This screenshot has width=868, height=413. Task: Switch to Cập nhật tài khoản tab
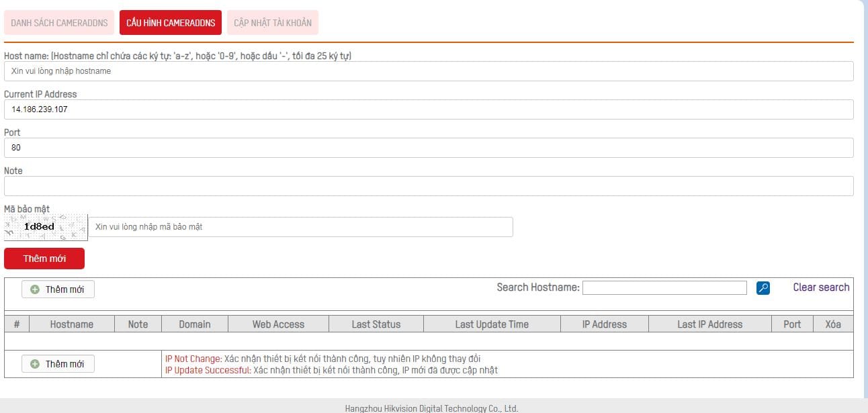coord(273,23)
